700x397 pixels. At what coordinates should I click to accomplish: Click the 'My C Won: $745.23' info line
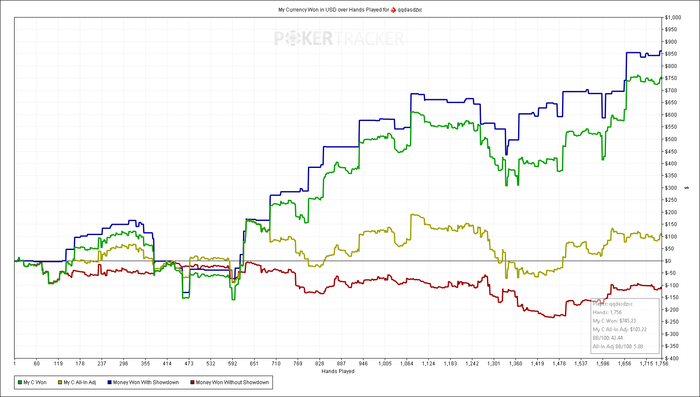click(x=614, y=321)
